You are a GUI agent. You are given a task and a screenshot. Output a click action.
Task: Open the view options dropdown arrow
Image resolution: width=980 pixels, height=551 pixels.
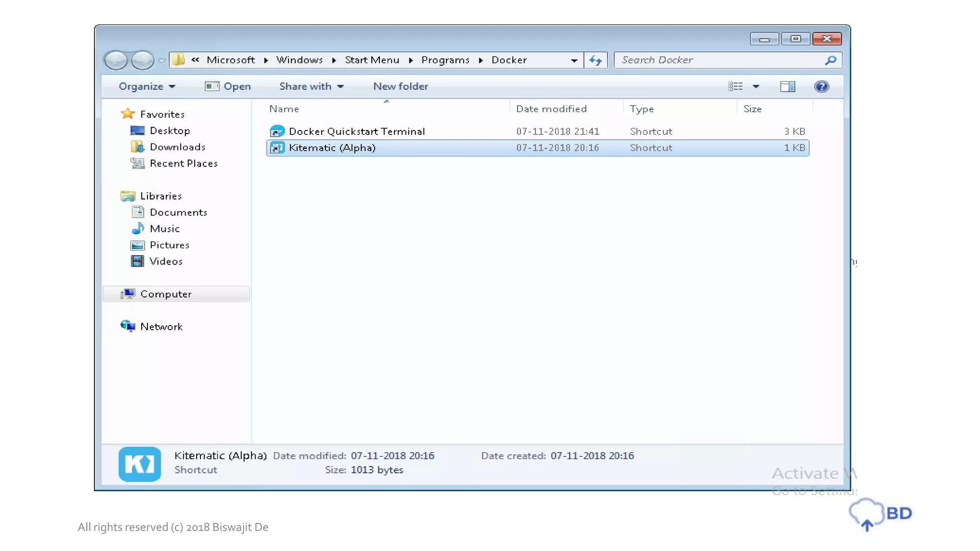click(756, 87)
